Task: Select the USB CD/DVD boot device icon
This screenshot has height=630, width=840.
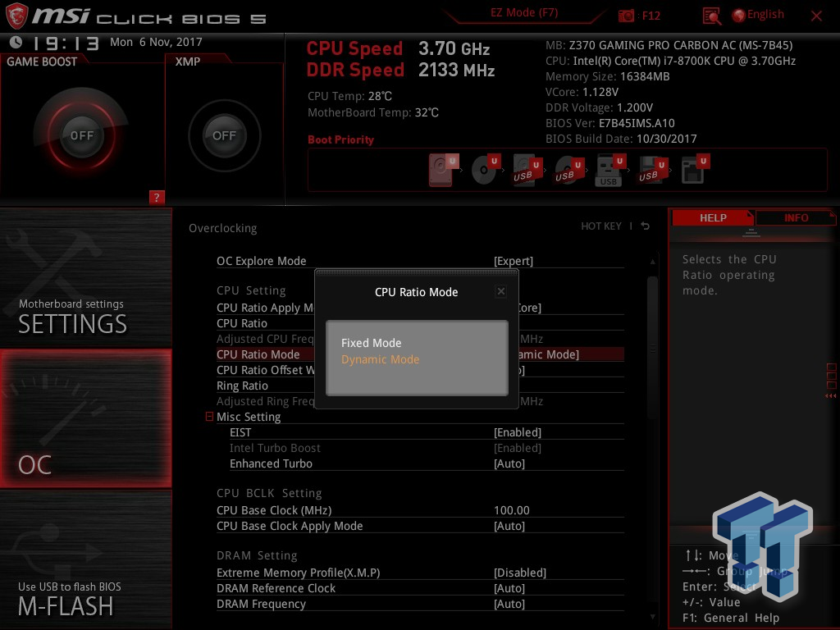Action: [x=569, y=170]
